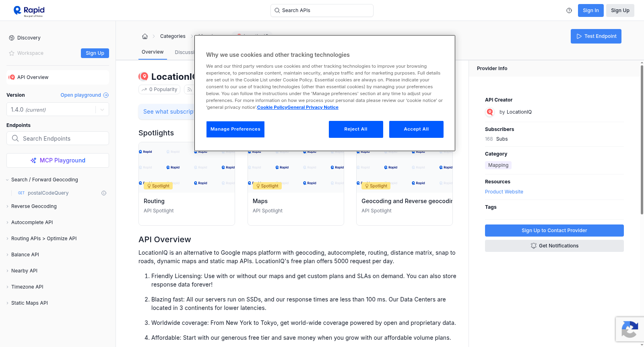The height and width of the screenshot is (347, 644).
Task: Click the LocationIQ logo beside the page title
Action: coord(143,77)
